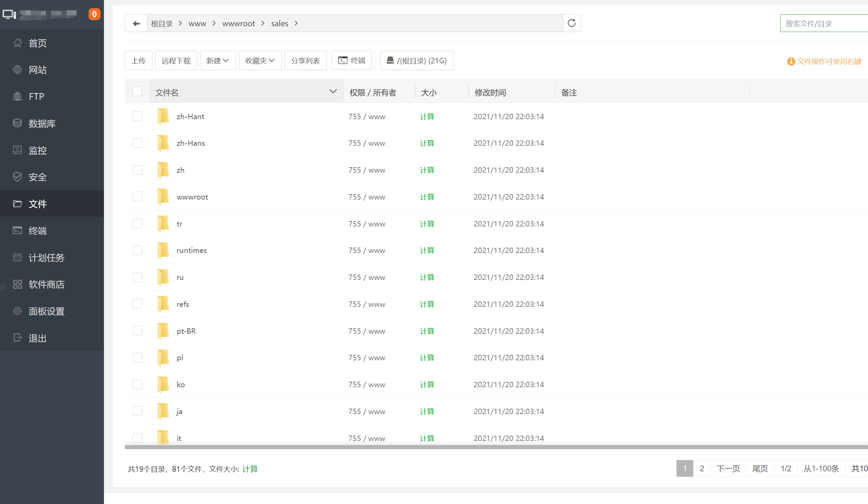Click the back arrow in path bar
The image size is (868, 504).
(x=136, y=23)
